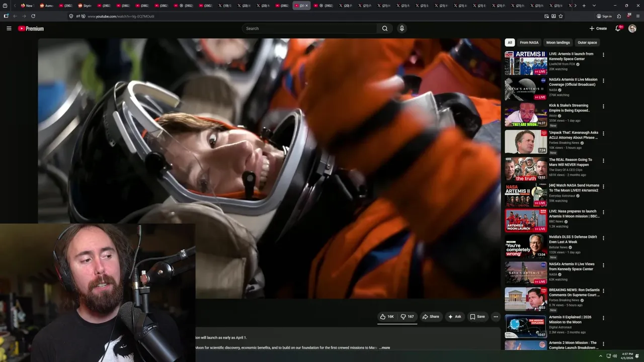Open options for Artemis II Explained video

603,318
